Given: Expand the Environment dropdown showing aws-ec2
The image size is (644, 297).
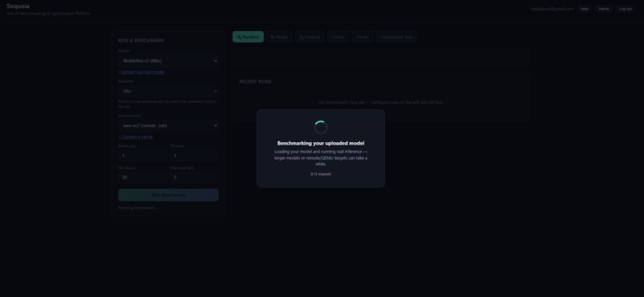Looking at the screenshot, I should pyautogui.click(x=169, y=125).
